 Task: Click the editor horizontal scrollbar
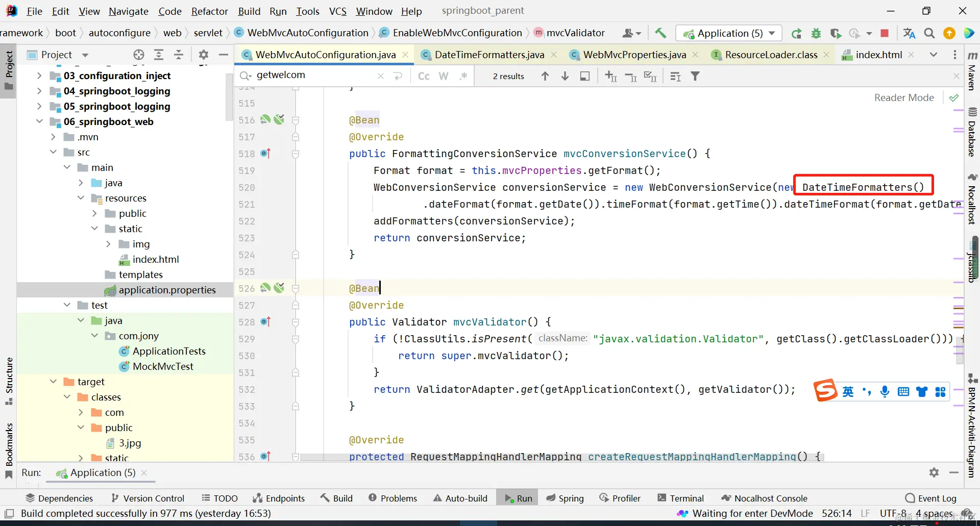click(x=561, y=457)
